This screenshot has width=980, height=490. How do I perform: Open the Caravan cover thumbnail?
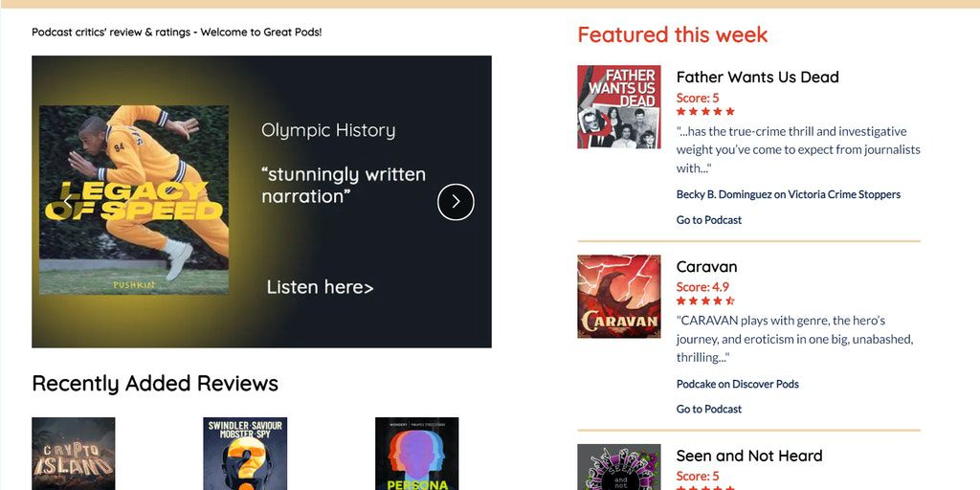[619, 297]
